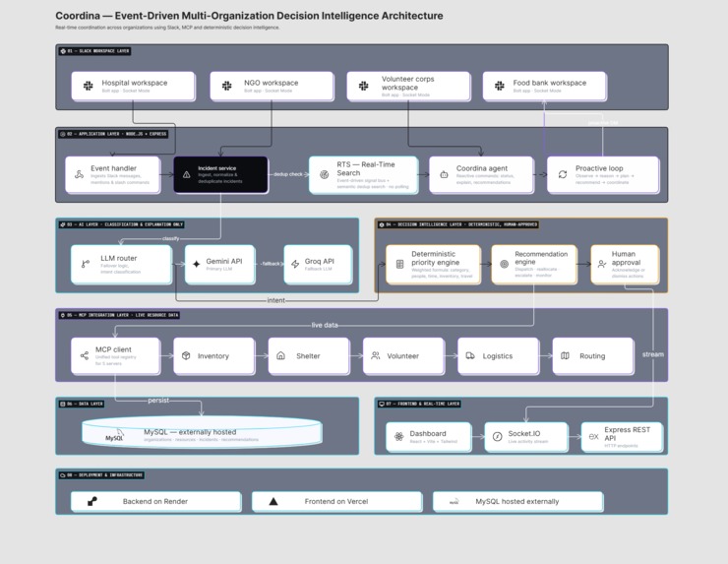The width and height of the screenshot is (728, 564).
Task: Click the radar icon in RTS Real-Time Search node
Action: tap(324, 174)
